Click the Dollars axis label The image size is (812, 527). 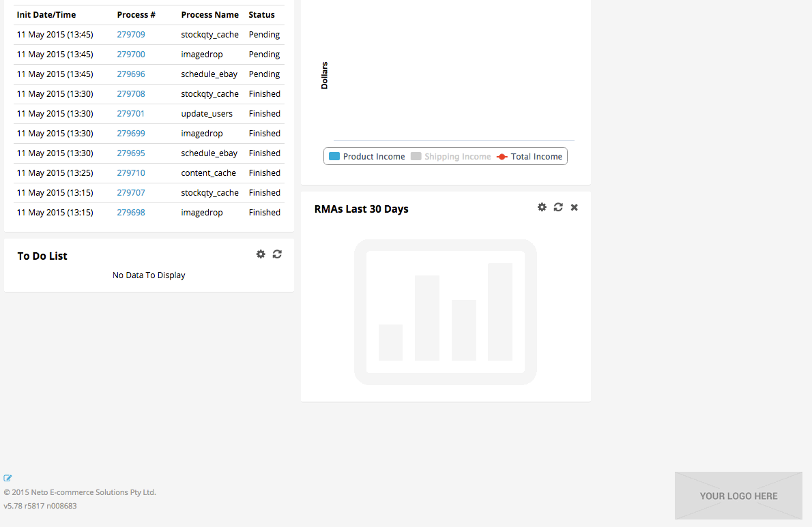tap(325, 76)
